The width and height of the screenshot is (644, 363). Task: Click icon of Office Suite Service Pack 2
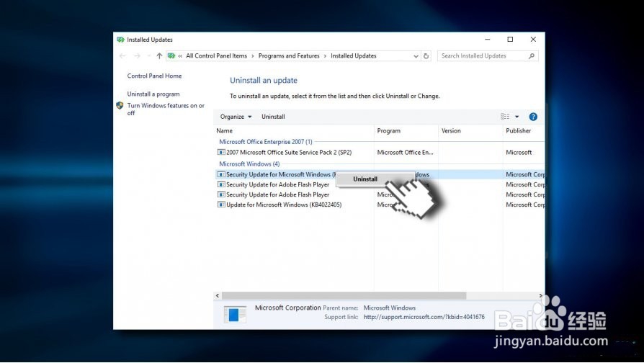pos(221,153)
